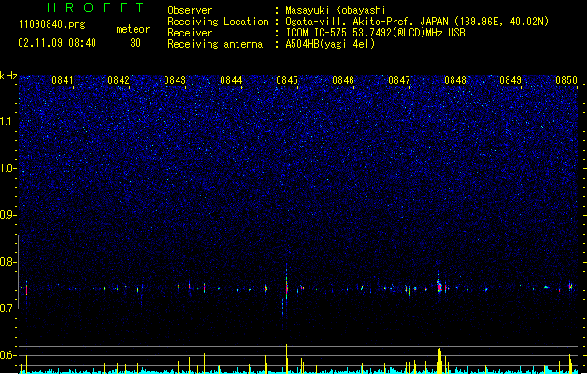Viewport: 588px width, 374px height.
Task: Click the 0850 time marker
Action: (x=566, y=80)
